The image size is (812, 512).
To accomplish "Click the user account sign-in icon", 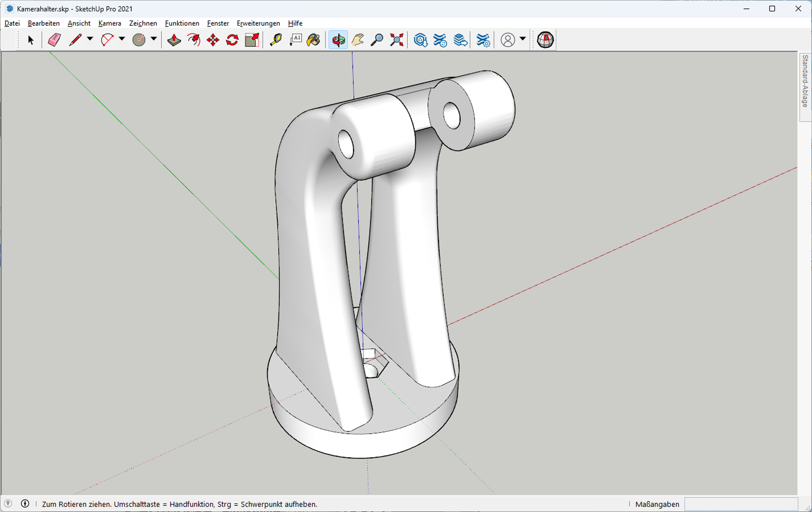I will click(508, 40).
